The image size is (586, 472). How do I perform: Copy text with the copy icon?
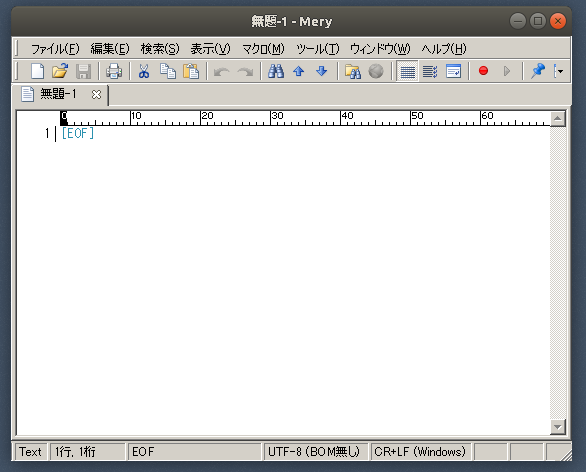(167, 71)
